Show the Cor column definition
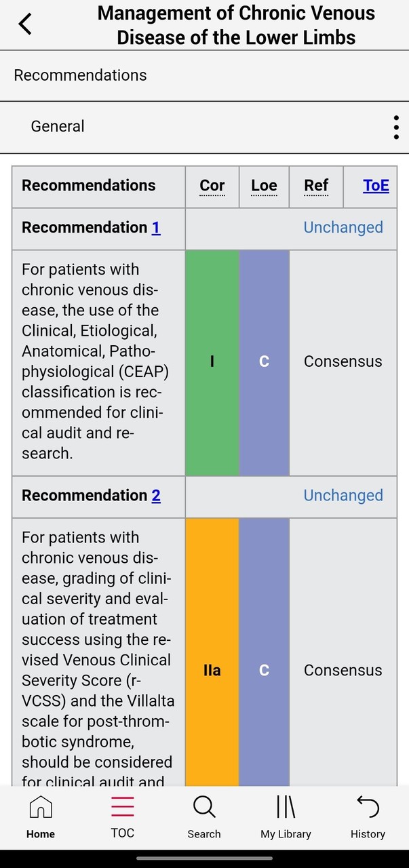Image resolution: width=409 pixels, height=868 pixels. coord(212,185)
